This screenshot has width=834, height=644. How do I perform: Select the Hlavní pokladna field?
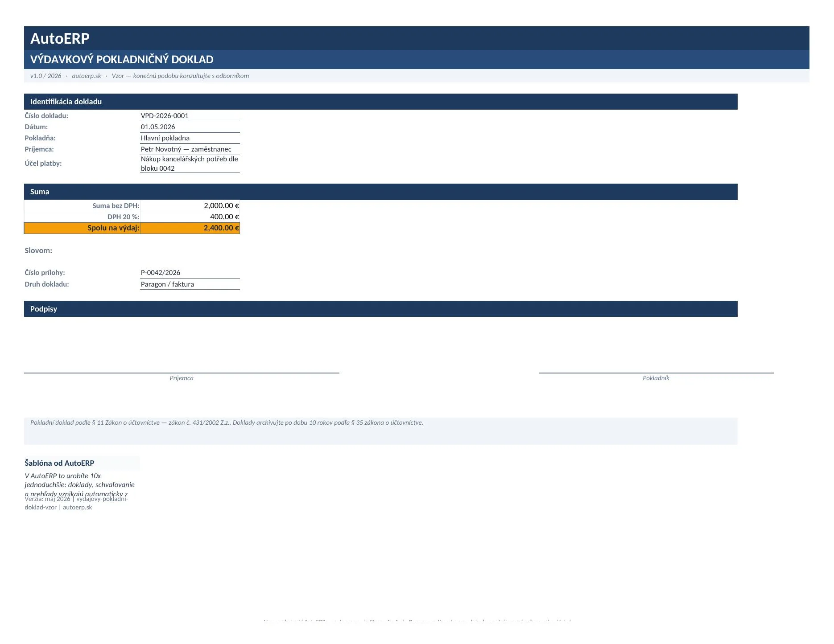click(190, 138)
